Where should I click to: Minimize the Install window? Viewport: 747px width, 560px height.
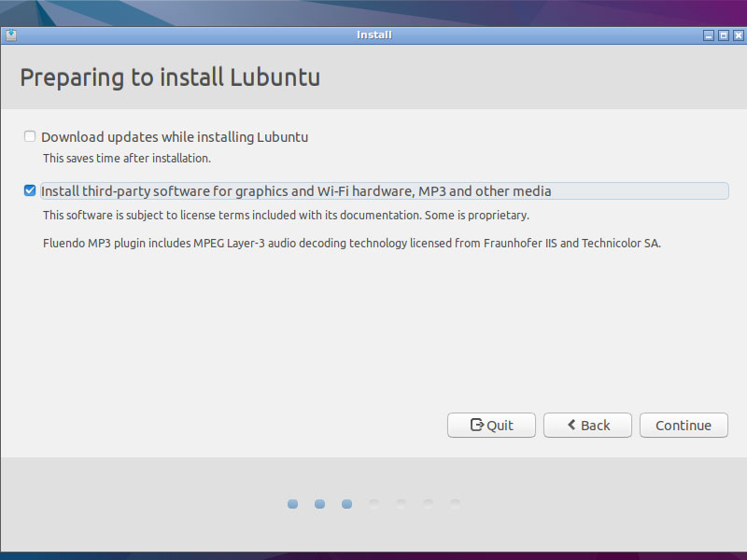(x=709, y=35)
